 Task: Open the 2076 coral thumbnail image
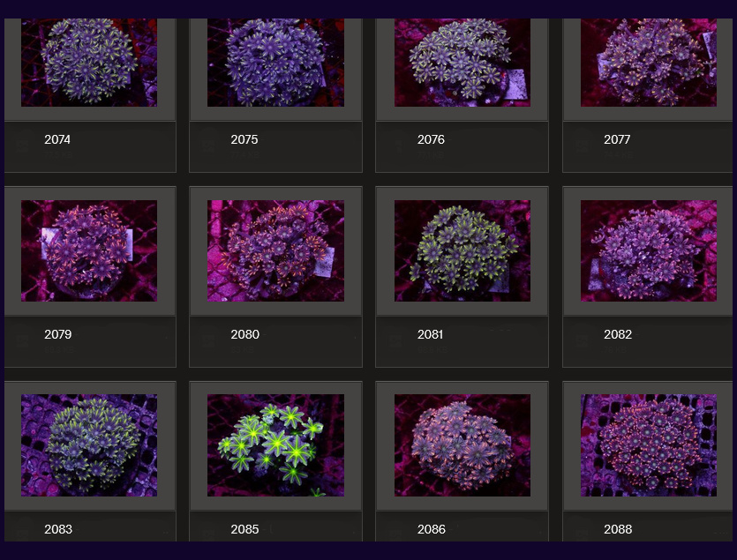coord(462,63)
